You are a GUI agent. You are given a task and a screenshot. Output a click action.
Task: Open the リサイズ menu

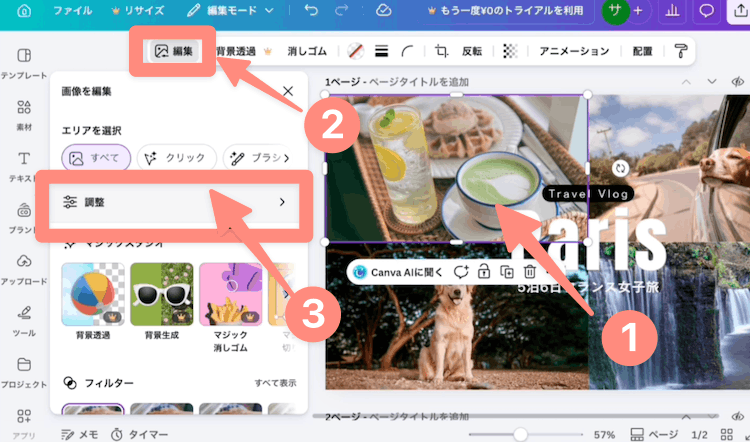(137, 11)
